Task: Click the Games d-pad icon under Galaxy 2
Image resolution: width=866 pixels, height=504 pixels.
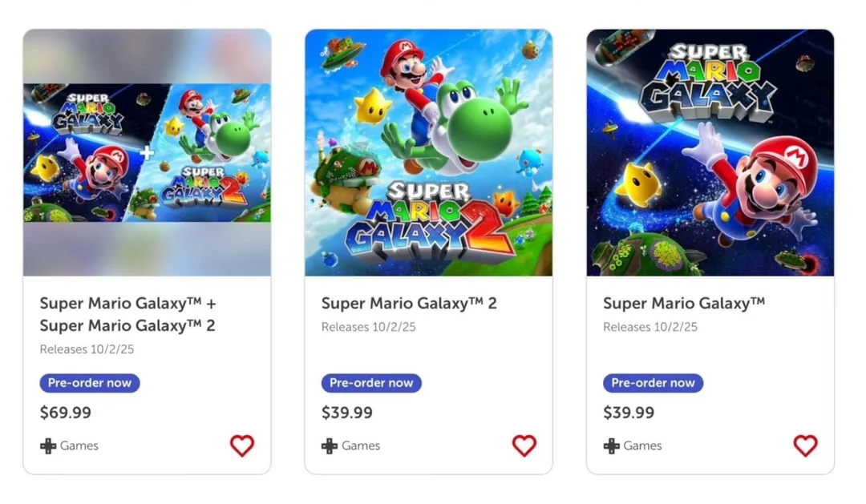Action: pos(330,446)
